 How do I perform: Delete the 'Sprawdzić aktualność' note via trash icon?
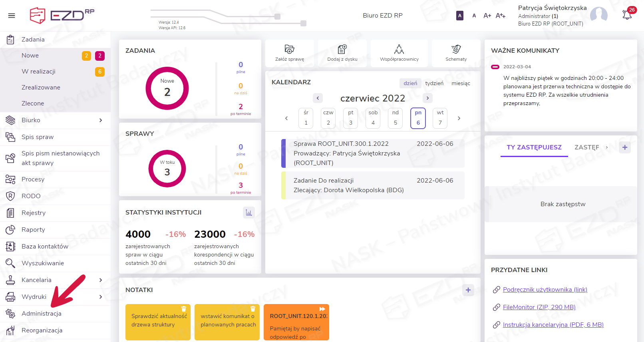point(184,309)
